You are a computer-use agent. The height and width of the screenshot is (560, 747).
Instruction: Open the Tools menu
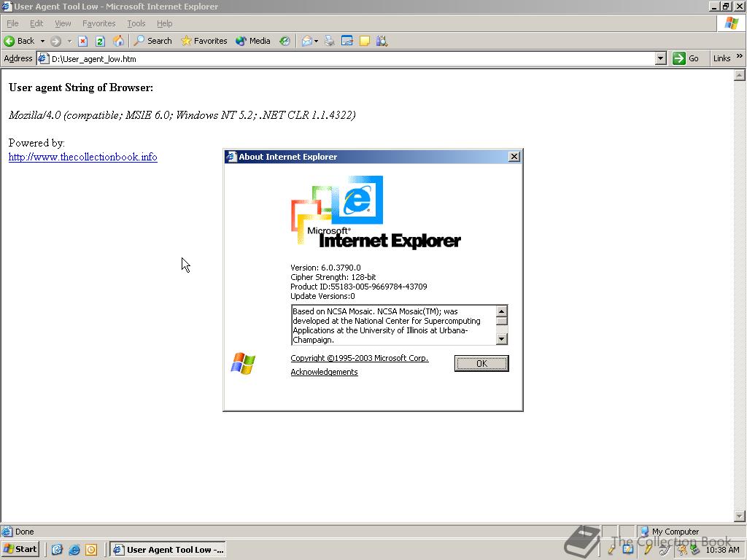(136, 23)
